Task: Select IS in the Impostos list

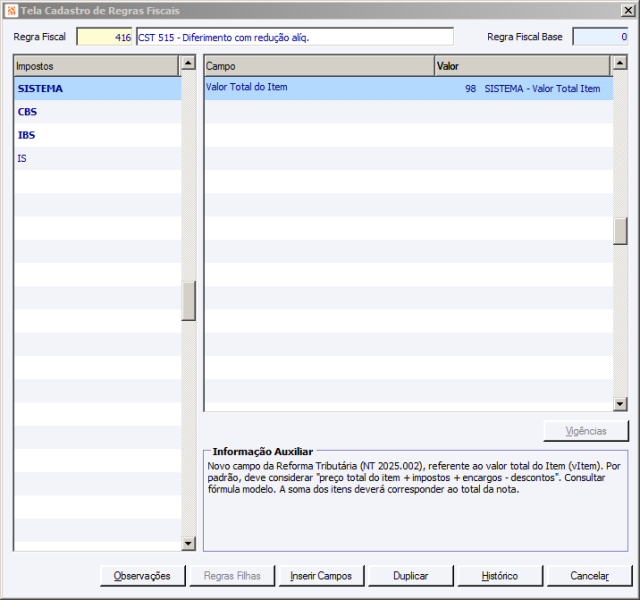Action: 98,158
